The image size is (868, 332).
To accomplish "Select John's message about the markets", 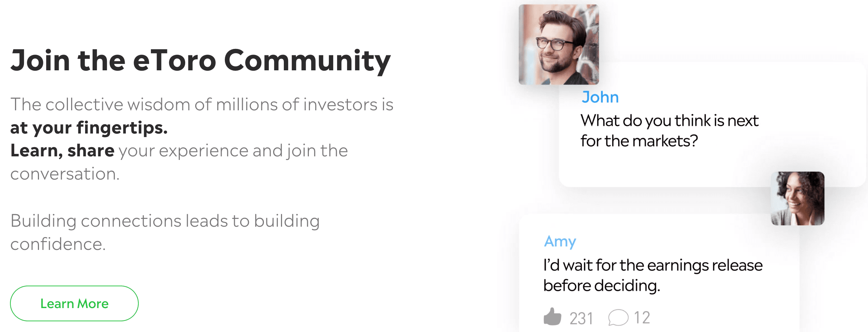I will coord(669,131).
